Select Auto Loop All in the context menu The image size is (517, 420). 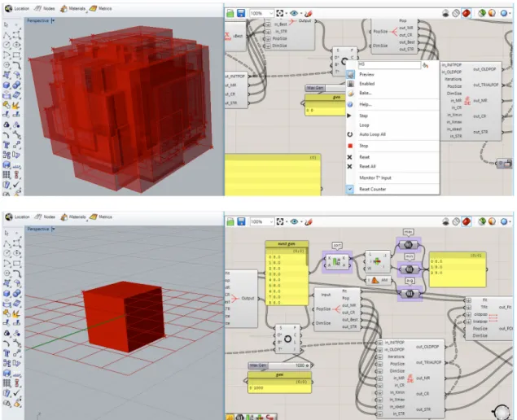(x=372, y=134)
